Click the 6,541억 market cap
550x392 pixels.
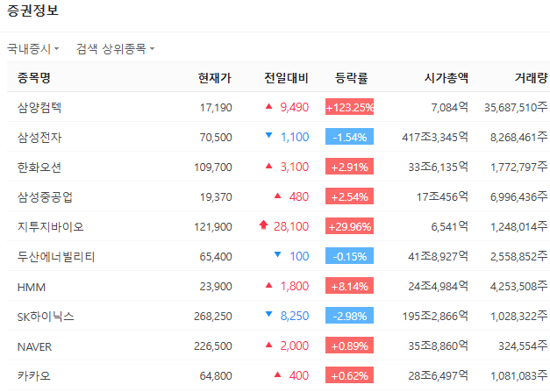pyautogui.click(x=450, y=226)
